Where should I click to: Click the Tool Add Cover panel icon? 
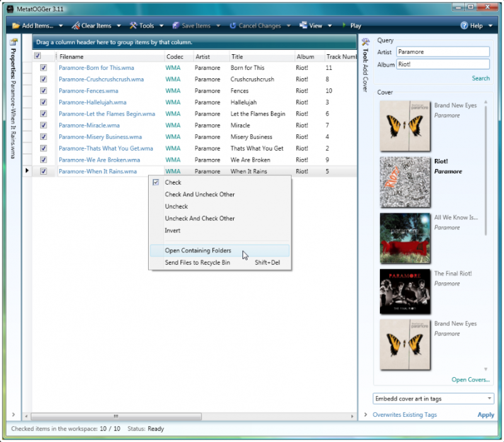pos(365,42)
